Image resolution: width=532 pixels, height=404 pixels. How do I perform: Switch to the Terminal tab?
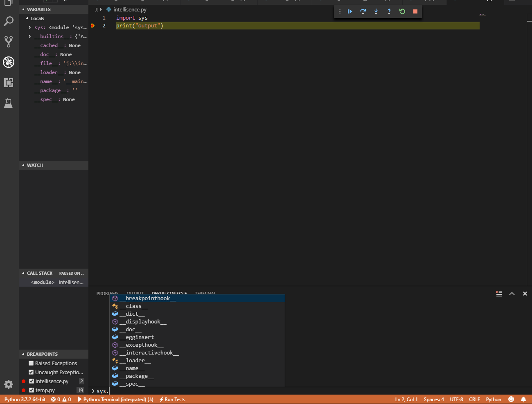pyautogui.click(x=205, y=293)
